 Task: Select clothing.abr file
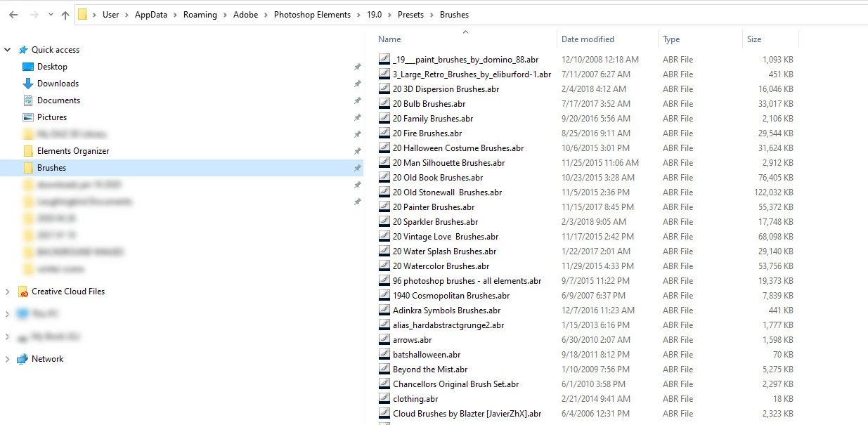pyautogui.click(x=415, y=399)
